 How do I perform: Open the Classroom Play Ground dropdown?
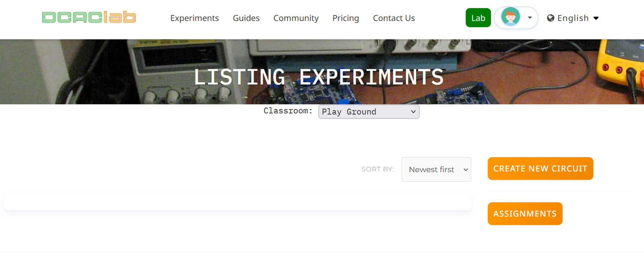(x=369, y=112)
